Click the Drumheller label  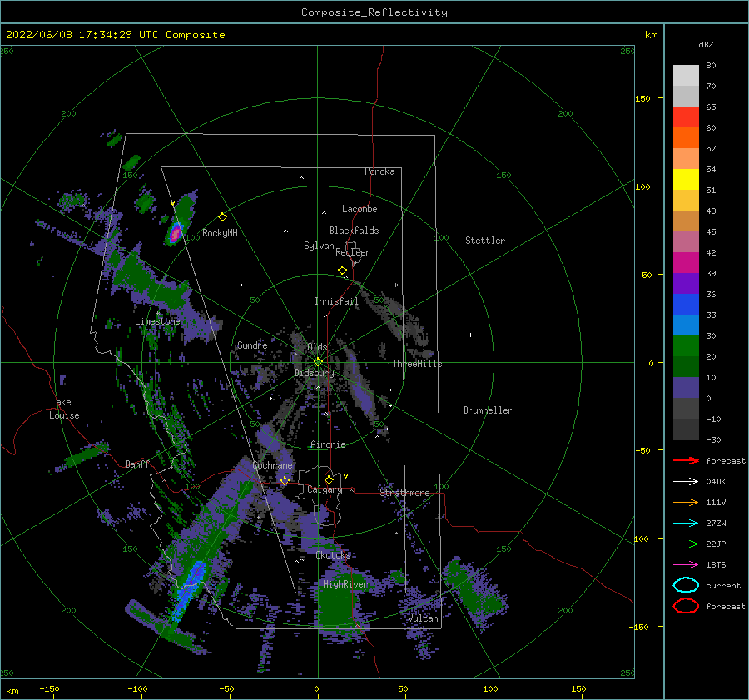488,410
